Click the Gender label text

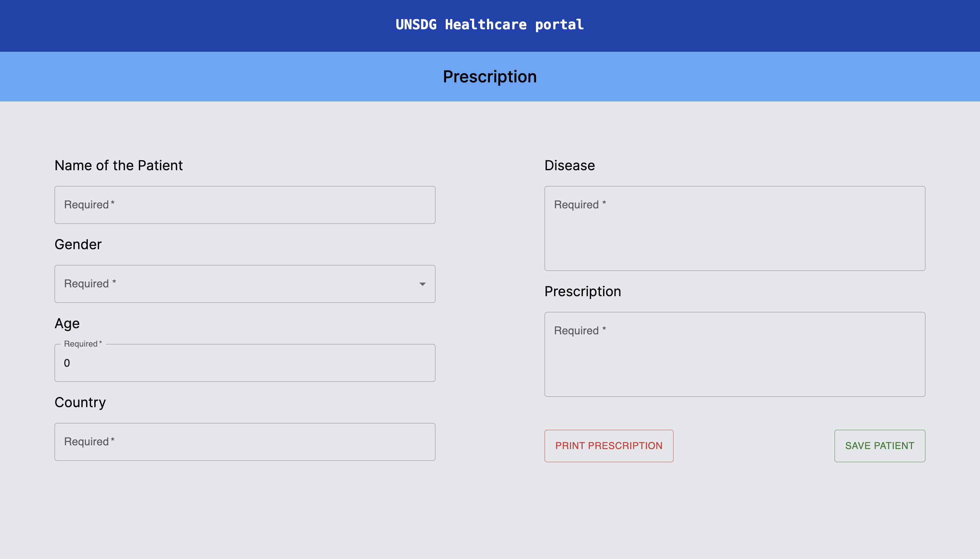pos(78,244)
